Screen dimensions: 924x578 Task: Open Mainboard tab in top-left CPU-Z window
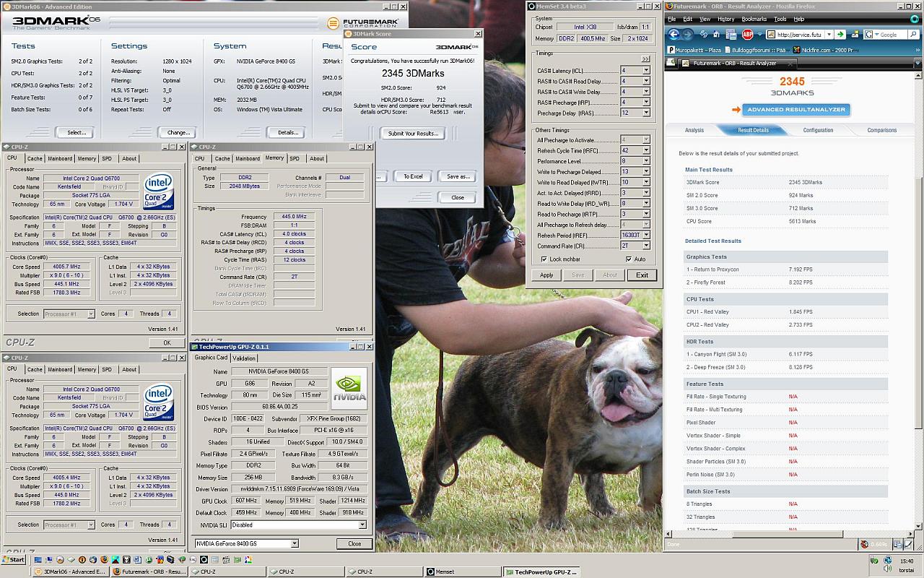coord(60,158)
